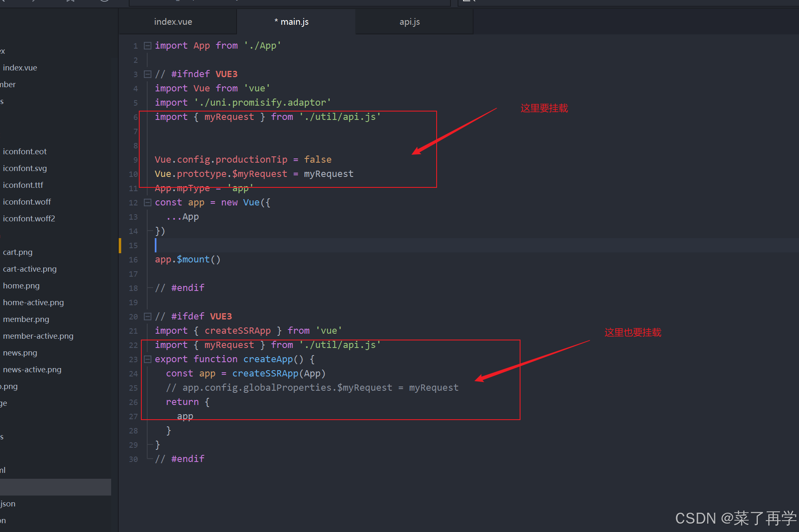The image size is (799, 532).
Task: Open cart.png in the file tree
Action: pos(18,252)
